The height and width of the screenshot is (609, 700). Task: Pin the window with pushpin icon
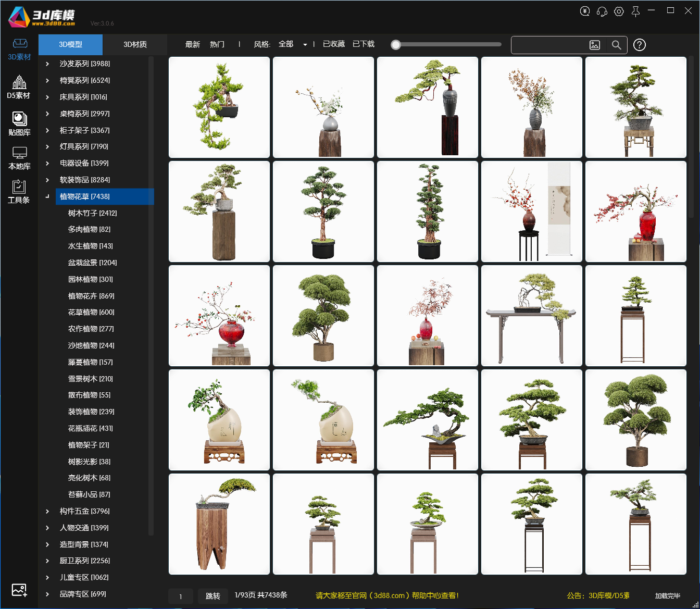[635, 11]
